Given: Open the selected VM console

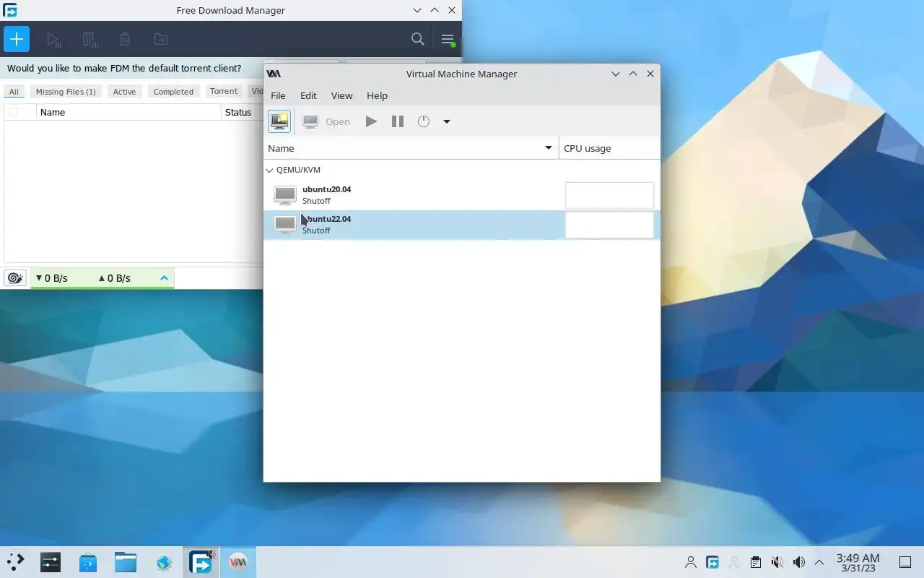Looking at the screenshot, I should 327,121.
